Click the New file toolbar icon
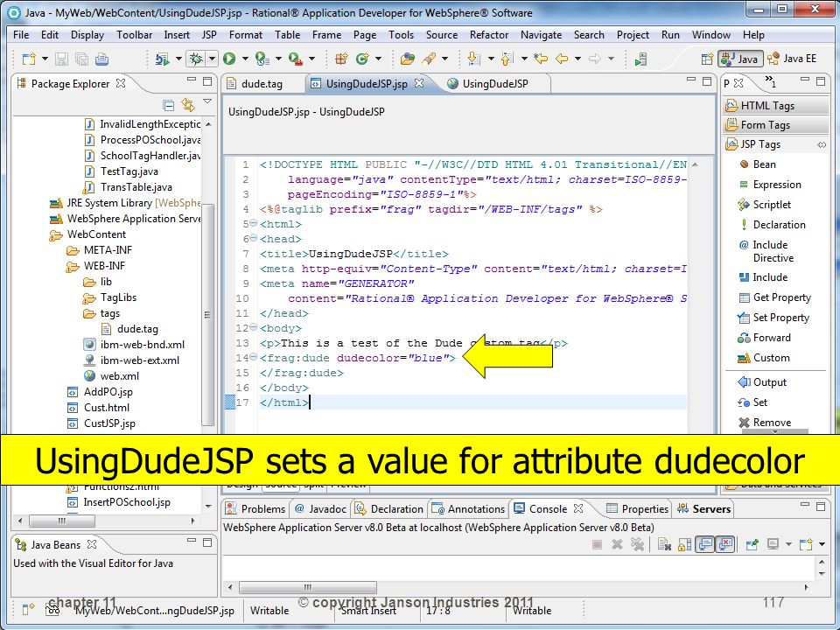Image resolution: width=840 pixels, height=630 pixels. (29, 59)
